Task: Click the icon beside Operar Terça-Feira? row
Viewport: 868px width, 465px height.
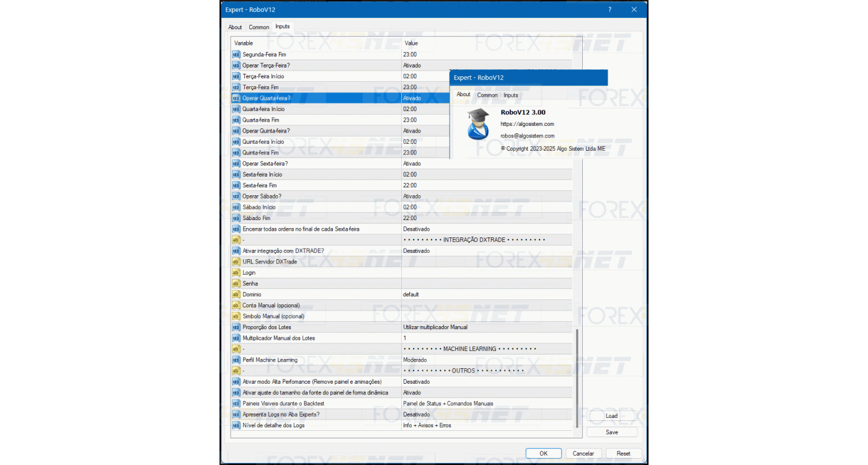Action: 236,65
